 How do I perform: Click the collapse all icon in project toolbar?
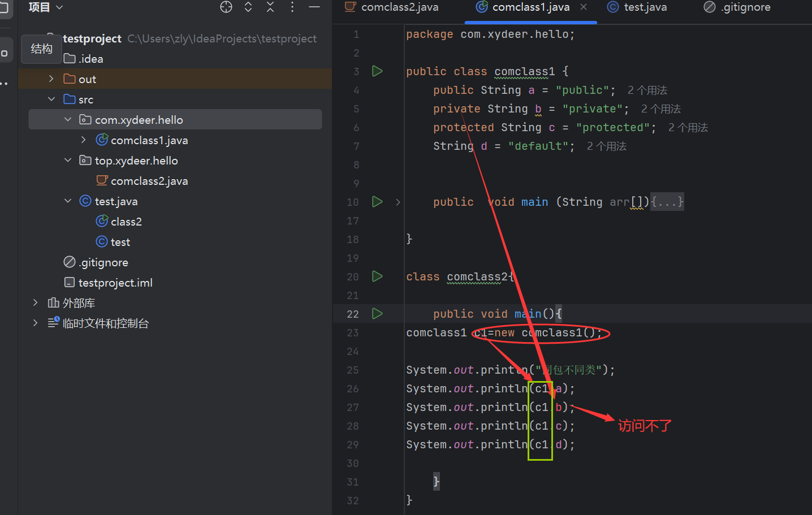(270, 7)
